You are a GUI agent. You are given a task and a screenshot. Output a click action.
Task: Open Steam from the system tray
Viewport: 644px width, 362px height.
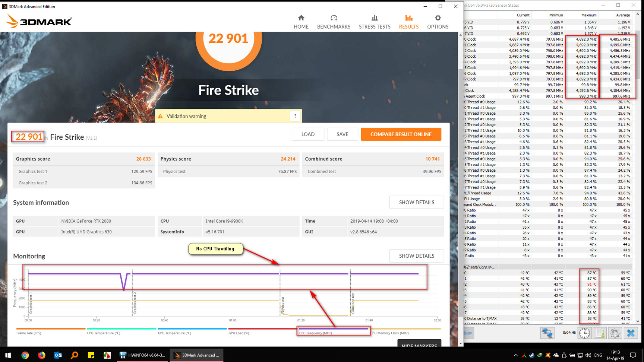pyautogui.click(x=532, y=355)
